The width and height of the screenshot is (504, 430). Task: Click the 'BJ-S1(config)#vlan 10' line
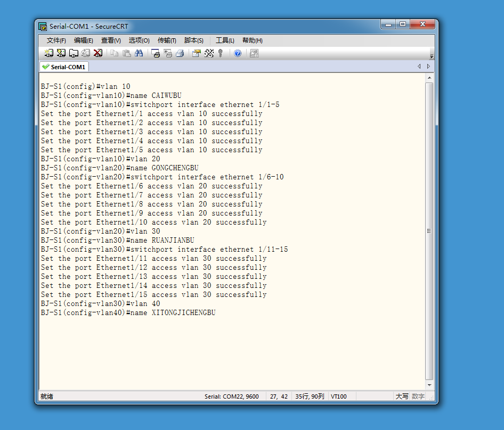[85, 86]
